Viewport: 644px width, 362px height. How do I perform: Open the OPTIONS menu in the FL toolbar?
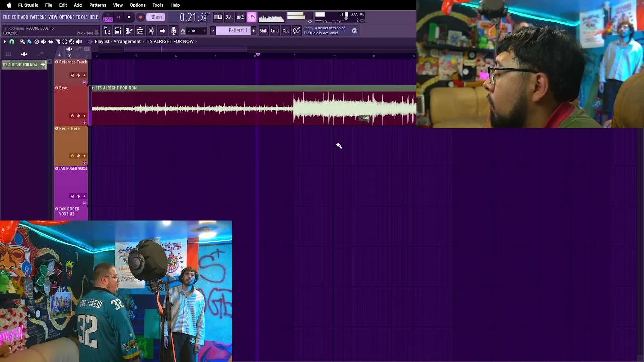[x=67, y=17]
